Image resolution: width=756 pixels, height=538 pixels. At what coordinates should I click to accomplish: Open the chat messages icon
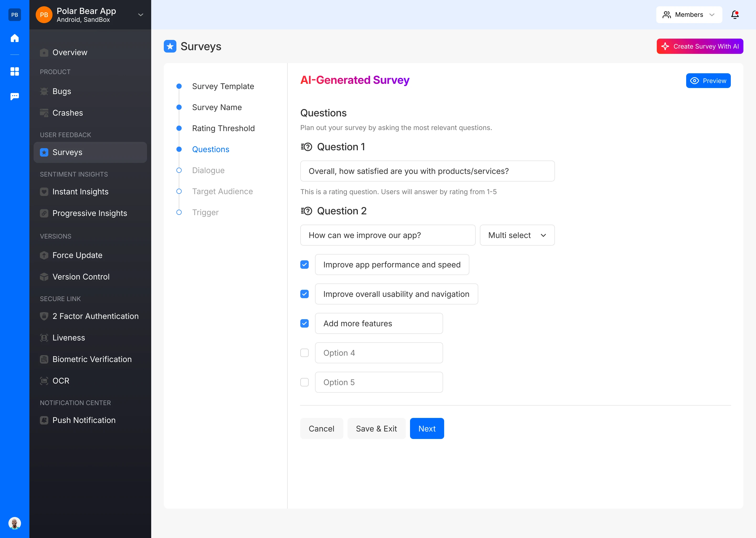14,96
